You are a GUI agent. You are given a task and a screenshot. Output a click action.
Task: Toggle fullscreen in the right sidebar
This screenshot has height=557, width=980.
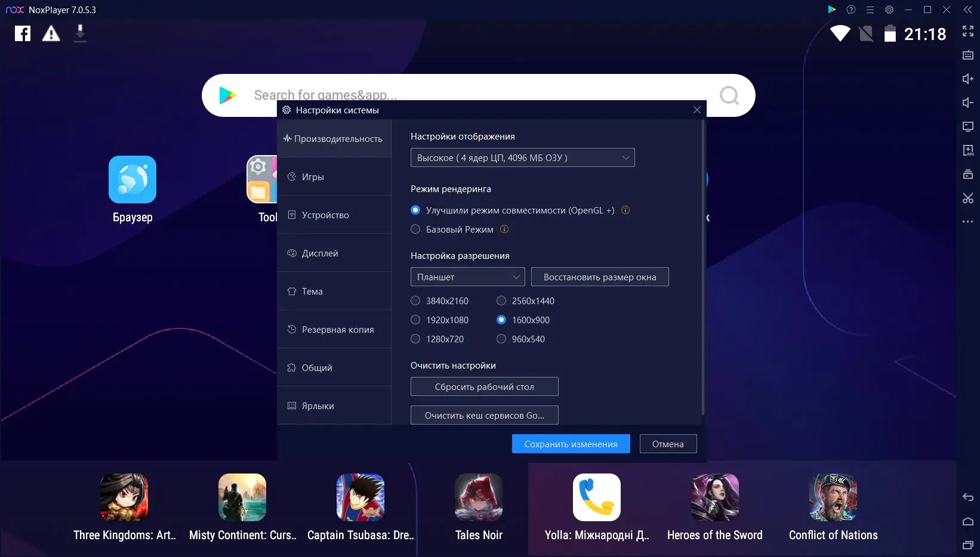click(968, 31)
